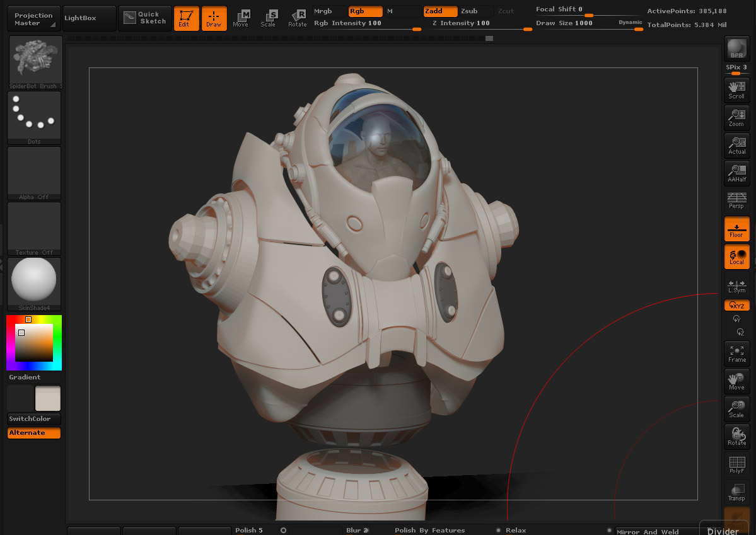Image resolution: width=756 pixels, height=535 pixels.
Task: Select the light main color swatch
Action: [x=48, y=398]
